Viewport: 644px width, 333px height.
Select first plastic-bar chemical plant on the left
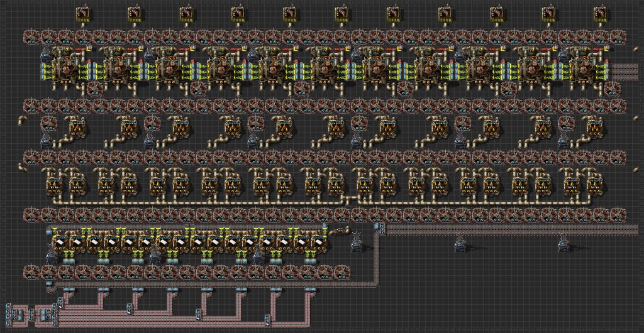coord(60,243)
